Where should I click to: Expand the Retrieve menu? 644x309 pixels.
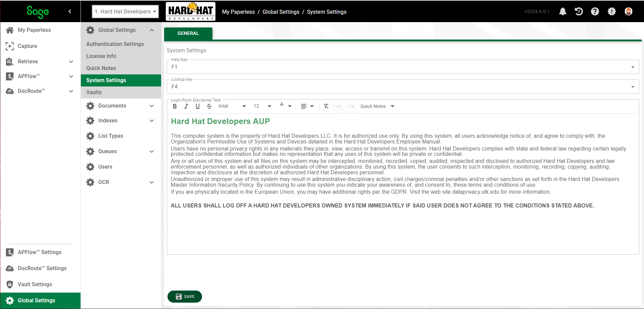(40, 61)
